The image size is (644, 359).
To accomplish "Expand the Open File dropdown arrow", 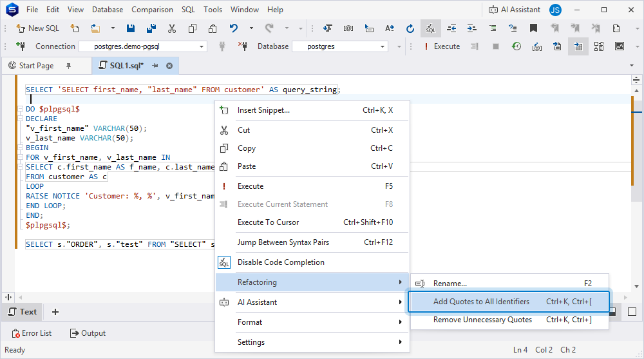I will click(113, 28).
